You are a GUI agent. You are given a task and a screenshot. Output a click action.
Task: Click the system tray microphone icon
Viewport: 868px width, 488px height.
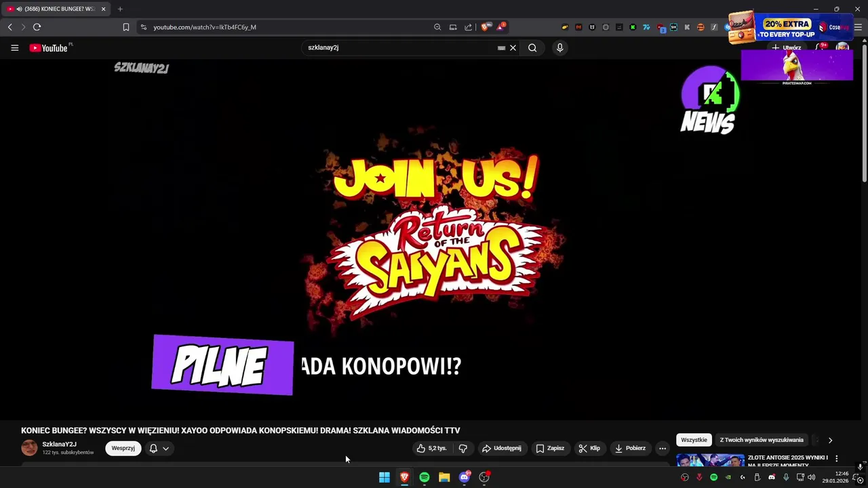786,477
